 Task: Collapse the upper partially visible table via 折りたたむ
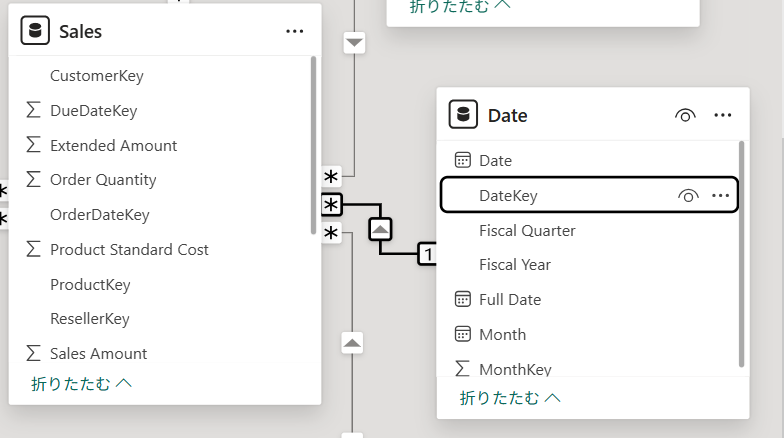[460, 6]
